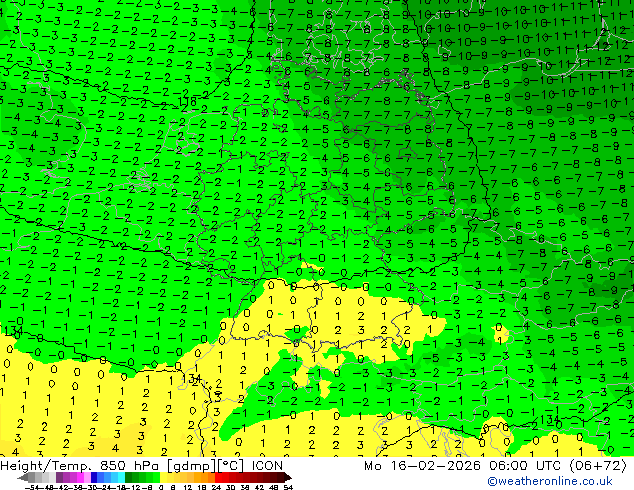Click the bright red legend swatch above 24
The image size is (634, 490).
coord(218,477)
